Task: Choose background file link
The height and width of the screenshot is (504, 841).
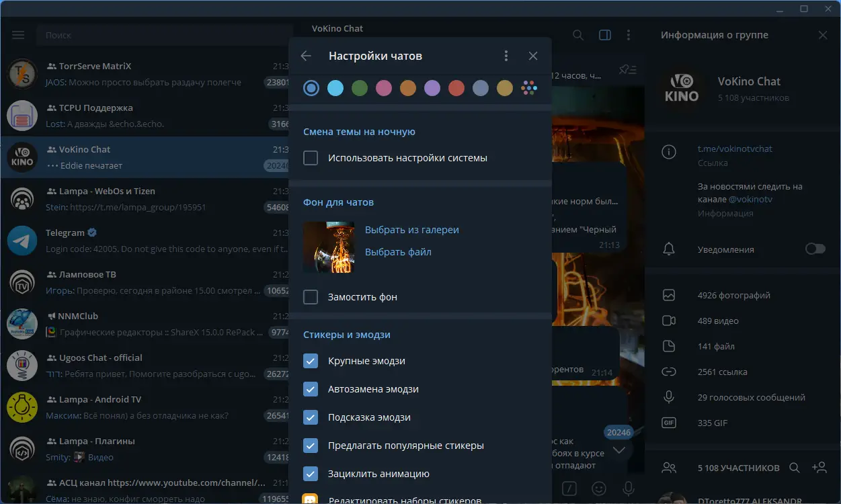Action: click(398, 252)
